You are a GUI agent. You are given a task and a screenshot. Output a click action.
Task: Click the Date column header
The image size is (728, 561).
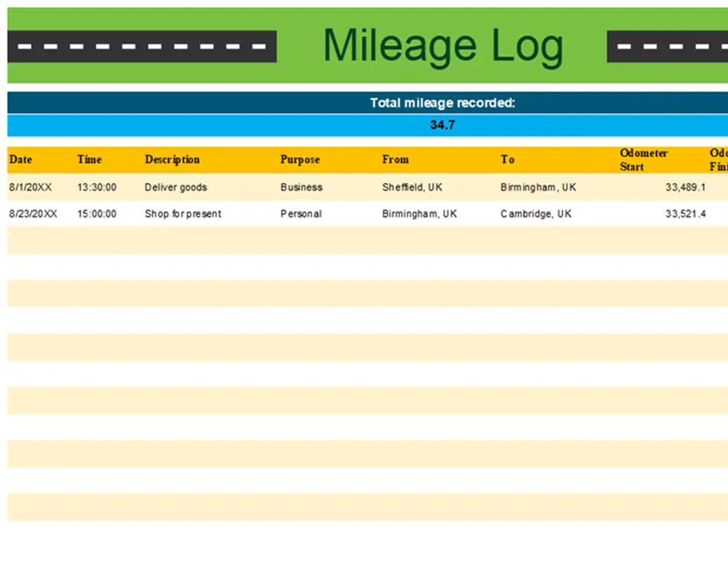click(21, 160)
